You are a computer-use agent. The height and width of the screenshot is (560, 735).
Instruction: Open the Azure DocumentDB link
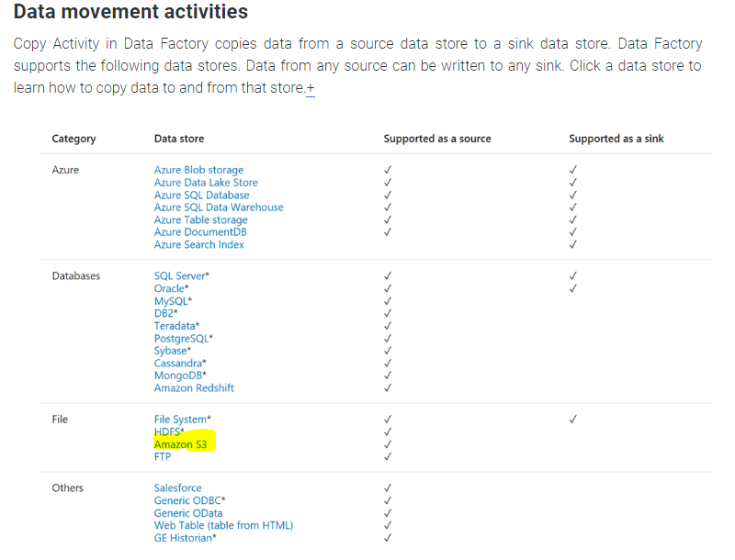pyautogui.click(x=200, y=232)
